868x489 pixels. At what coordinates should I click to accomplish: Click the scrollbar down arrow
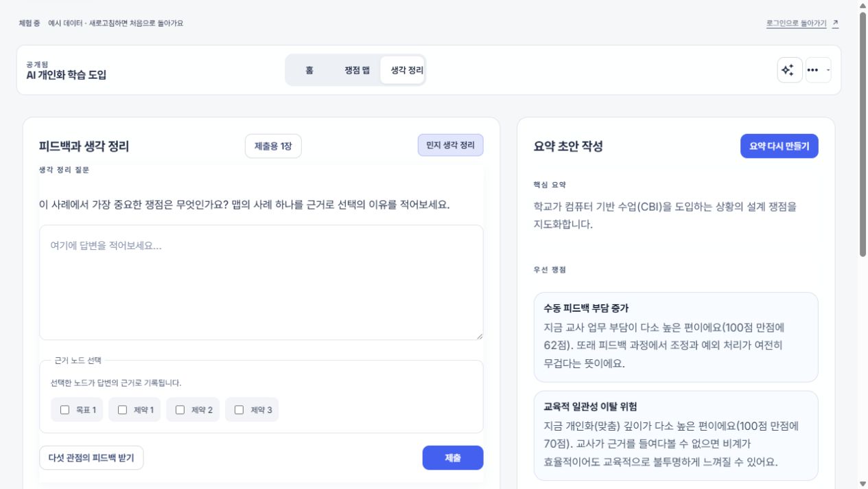pos(863,484)
